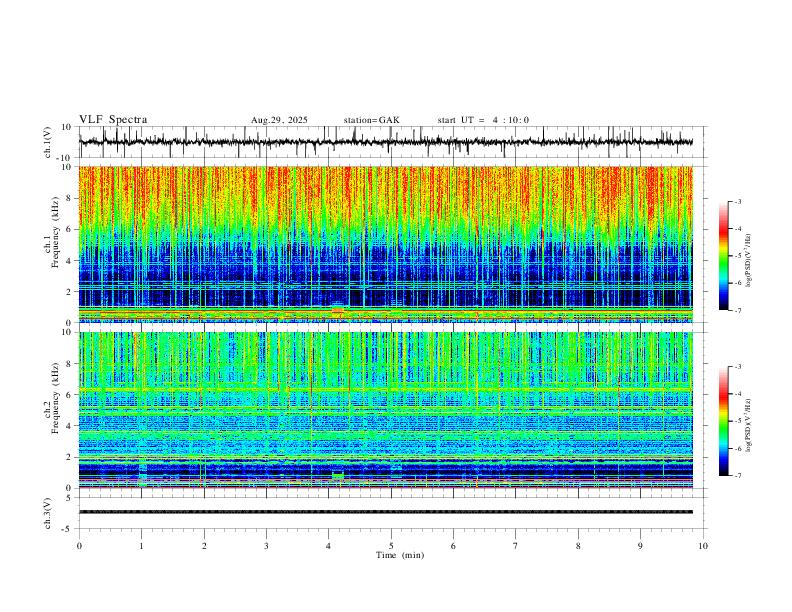Click the time axis tick label "0"
Viewport: 792px width, 612px height.
pos(79,546)
